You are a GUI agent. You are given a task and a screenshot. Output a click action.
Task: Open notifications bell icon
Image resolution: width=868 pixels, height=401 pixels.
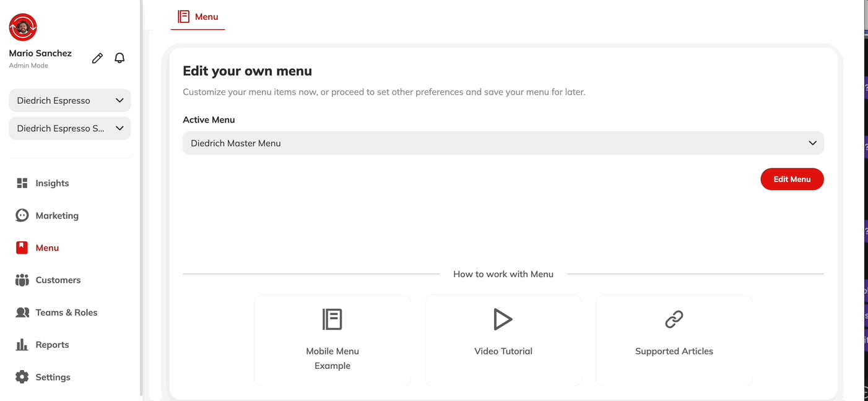coord(119,58)
